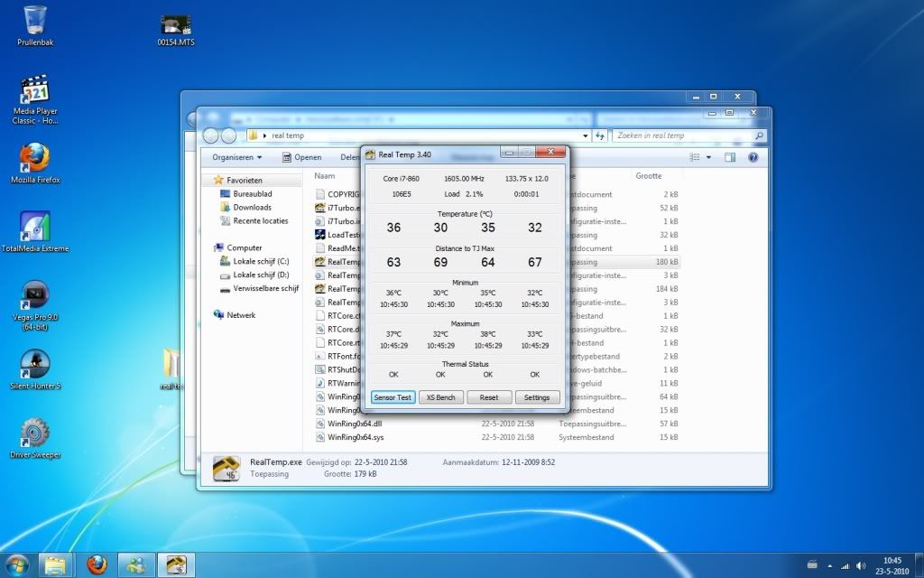This screenshot has height=578, width=924.
Task: Click the Media Player Classic desktop icon
Action: pos(35,90)
